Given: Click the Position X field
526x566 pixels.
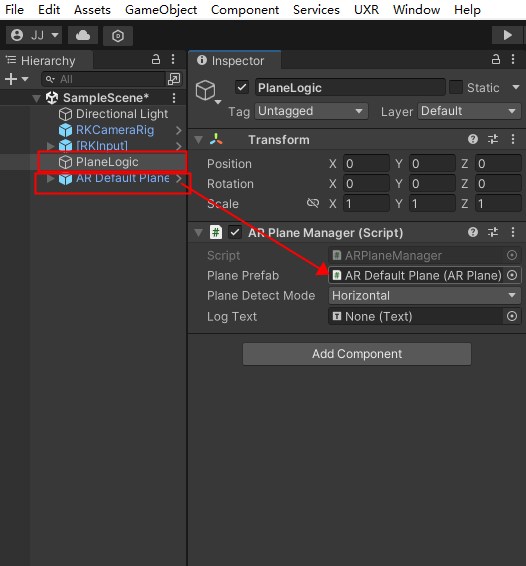Looking at the screenshot, I should tap(366, 164).
